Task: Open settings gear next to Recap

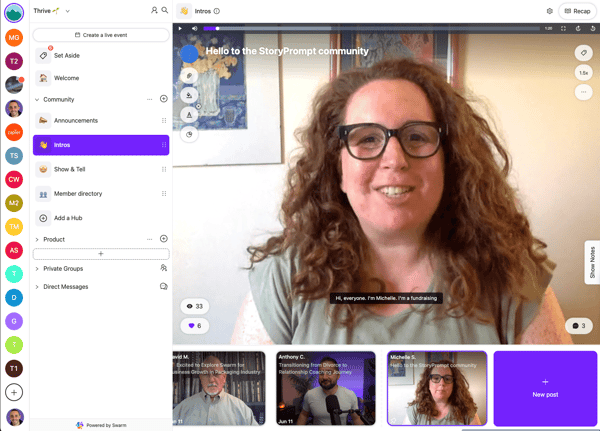Action: (549, 11)
